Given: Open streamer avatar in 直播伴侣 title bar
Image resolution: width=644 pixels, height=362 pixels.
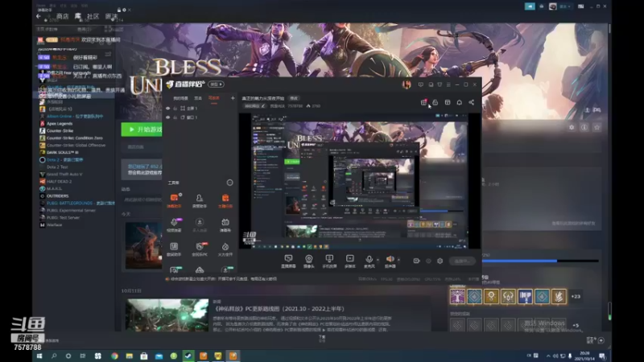Looking at the screenshot, I should 407,84.
